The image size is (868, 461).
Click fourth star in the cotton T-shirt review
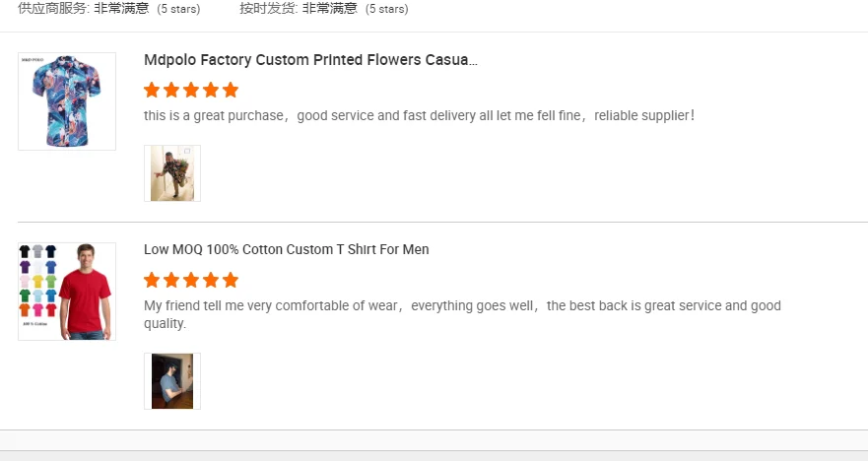[211, 280]
